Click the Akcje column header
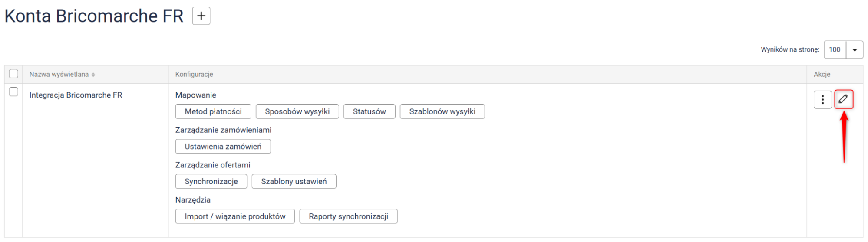868x242 pixels. click(822, 74)
